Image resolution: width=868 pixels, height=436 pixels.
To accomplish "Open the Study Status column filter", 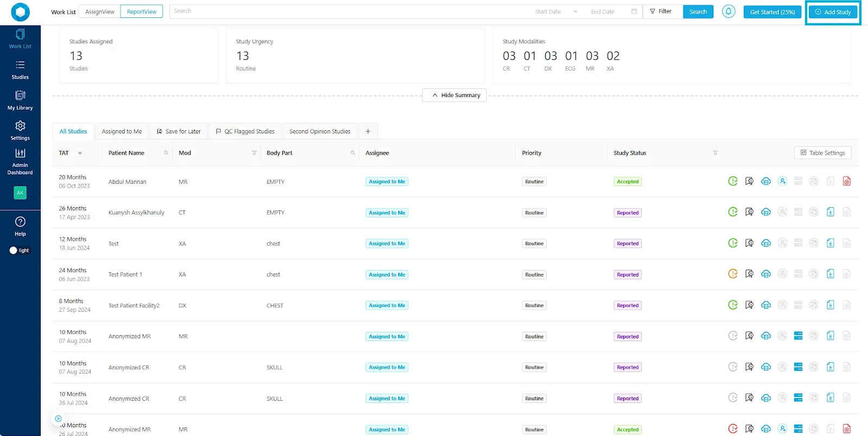I will coord(715,153).
